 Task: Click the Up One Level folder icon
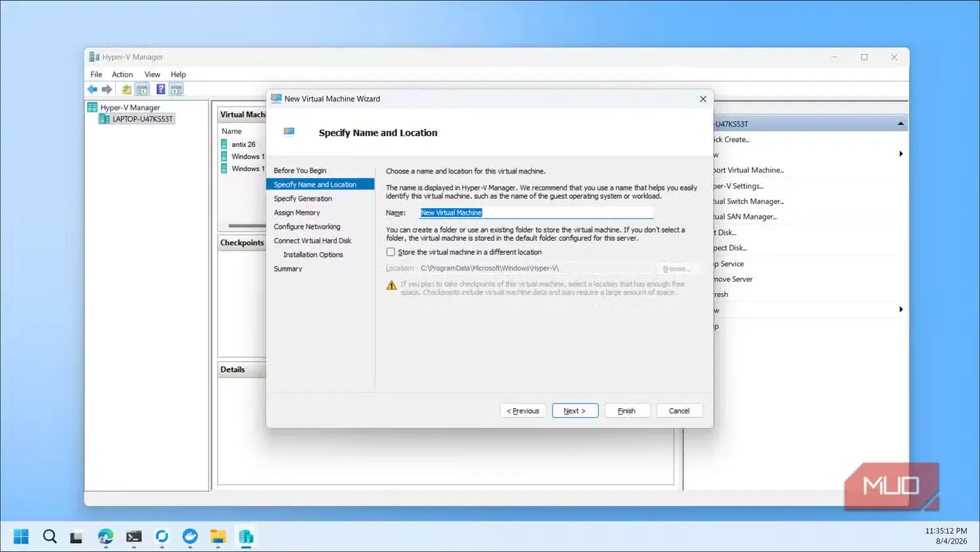(126, 90)
